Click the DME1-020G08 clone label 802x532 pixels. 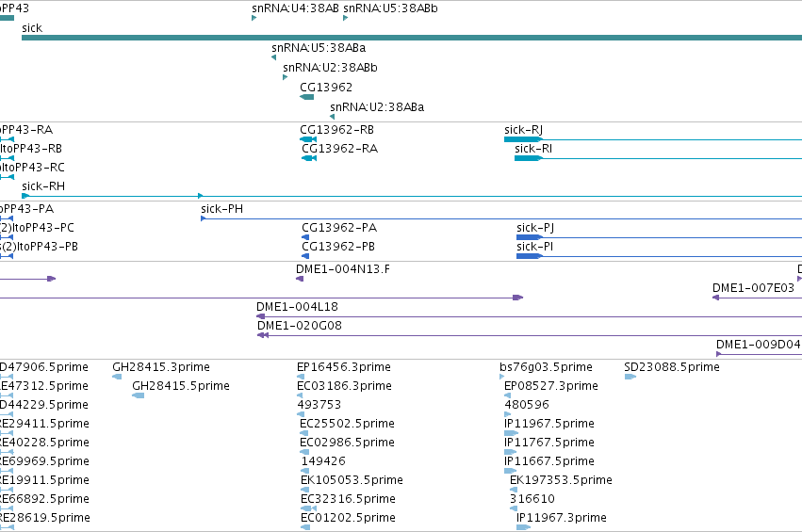299,326
